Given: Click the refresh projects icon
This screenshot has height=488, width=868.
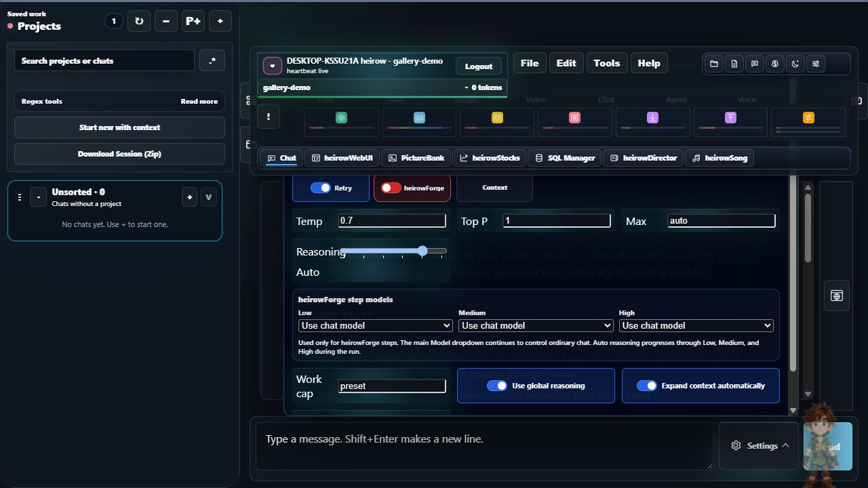Looking at the screenshot, I should [x=139, y=21].
